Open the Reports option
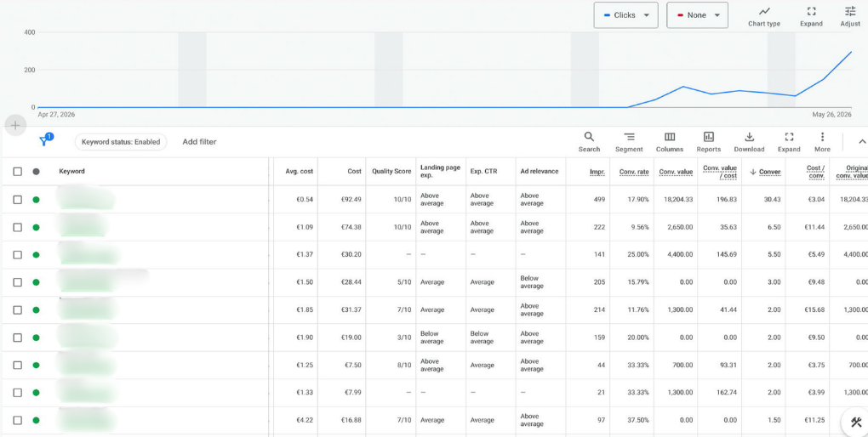Image resolution: width=868 pixels, height=437 pixels. [709, 142]
